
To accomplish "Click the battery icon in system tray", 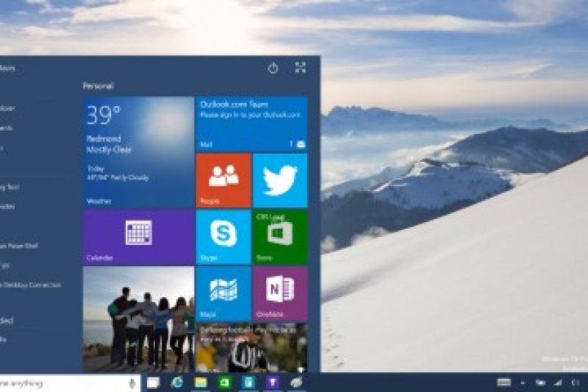I will coord(540,382).
